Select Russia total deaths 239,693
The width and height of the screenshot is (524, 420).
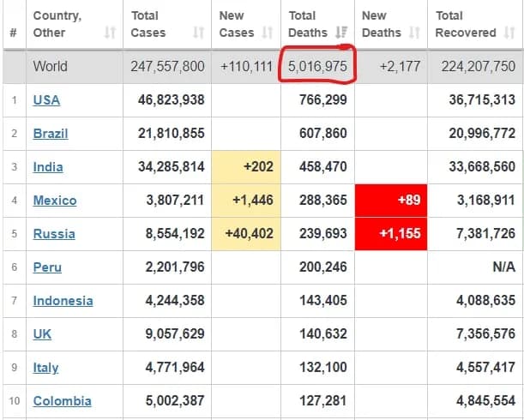click(x=323, y=233)
